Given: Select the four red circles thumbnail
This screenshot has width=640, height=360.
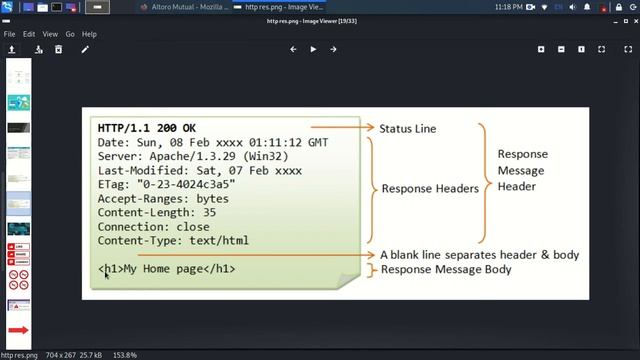Looking at the screenshot, I should tap(18, 280).
